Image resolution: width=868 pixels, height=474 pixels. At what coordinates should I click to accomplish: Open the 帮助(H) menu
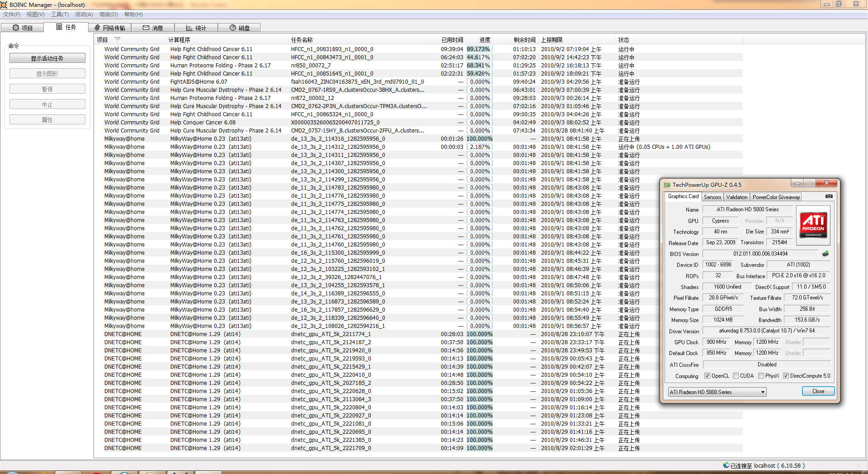click(x=133, y=14)
